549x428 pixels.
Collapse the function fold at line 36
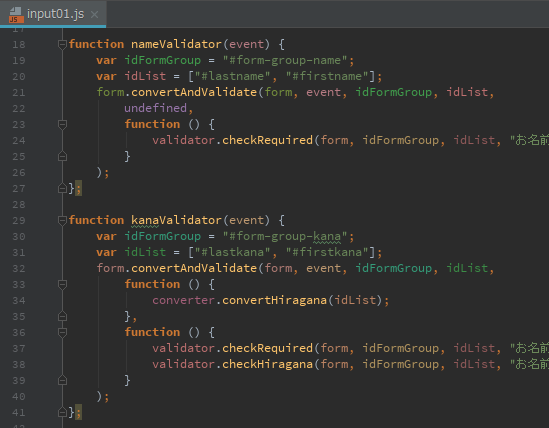point(62,332)
